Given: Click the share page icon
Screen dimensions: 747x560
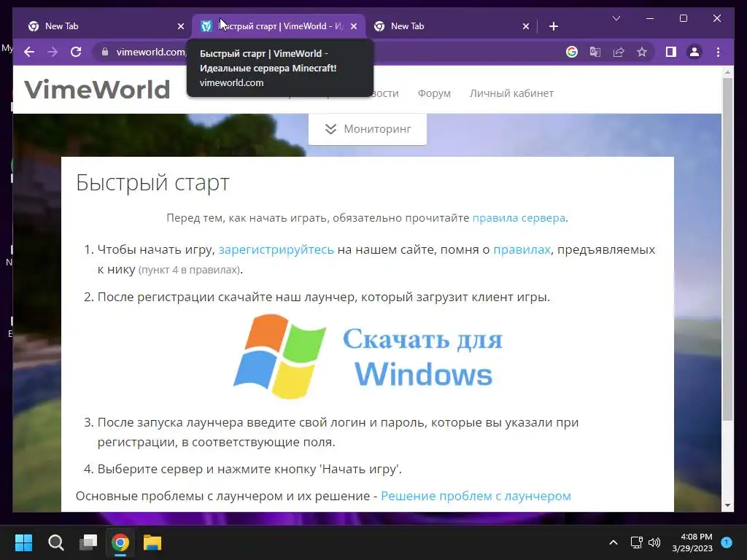Looking at the screenshot, I should click(619, 52).
